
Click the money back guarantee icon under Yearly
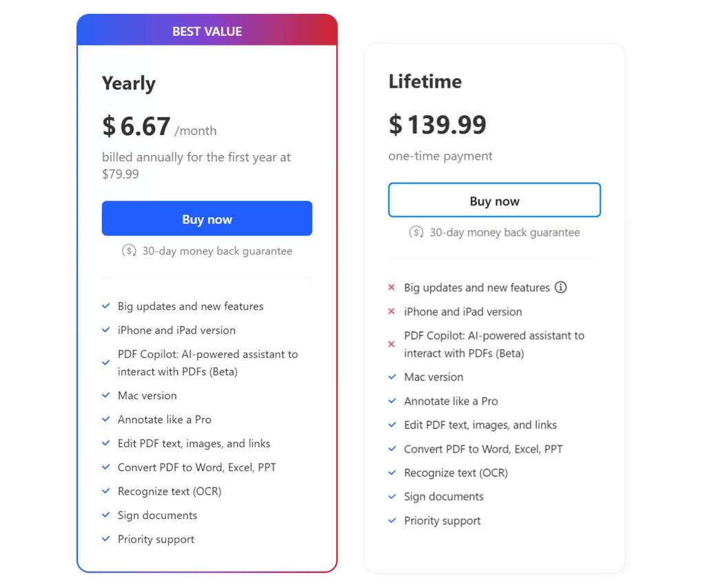(x=130, y=251)
